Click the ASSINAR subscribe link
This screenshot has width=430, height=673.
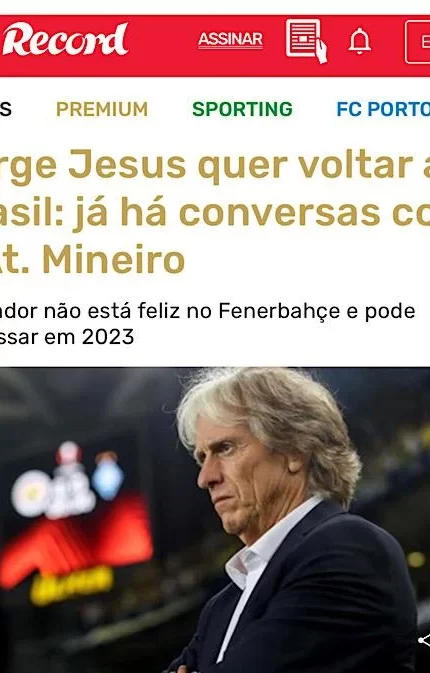[230, 40]
